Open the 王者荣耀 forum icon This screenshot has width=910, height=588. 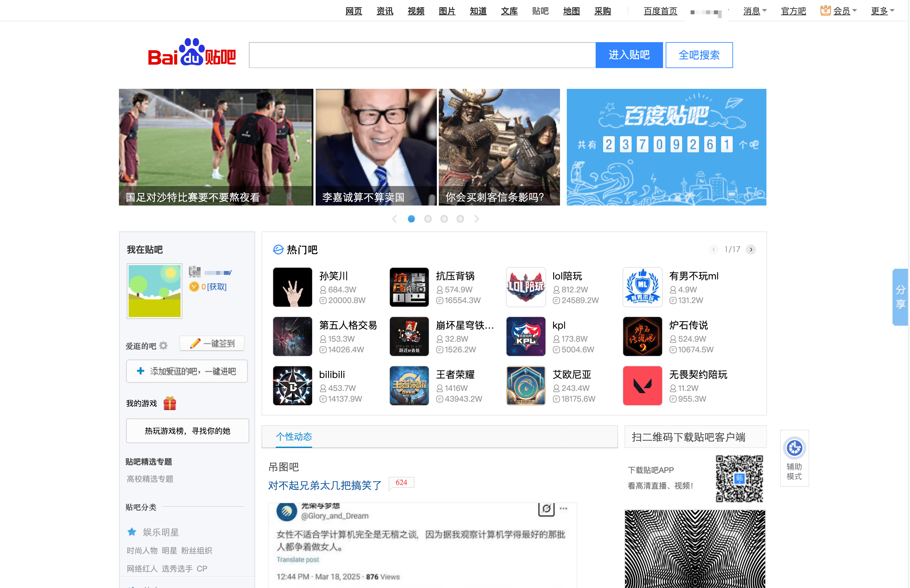click(409, 386)
